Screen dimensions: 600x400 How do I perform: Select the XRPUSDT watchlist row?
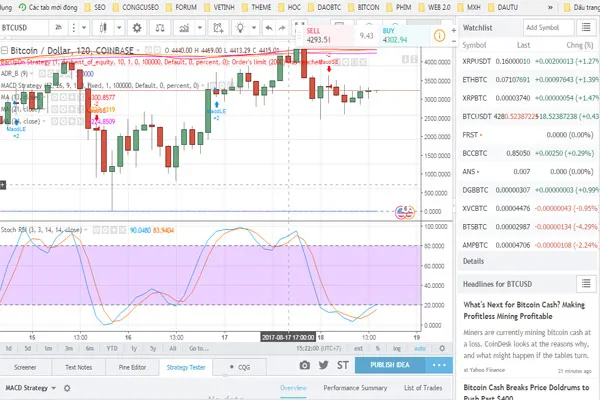click(529, 61)
